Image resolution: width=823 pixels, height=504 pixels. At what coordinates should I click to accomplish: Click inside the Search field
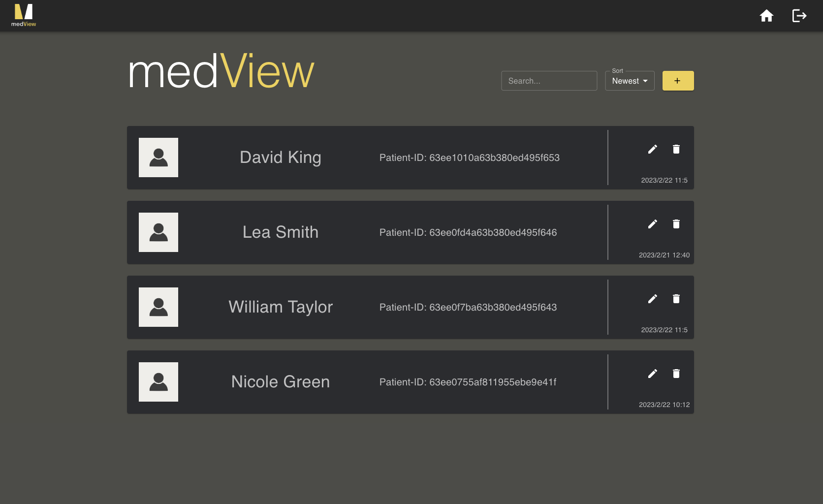pos(549,80)
